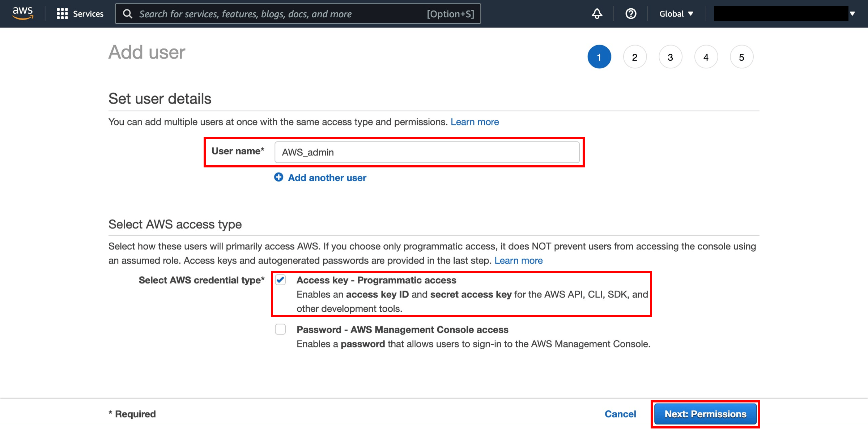Open the account menu in the header
Image resolution: width=868 pixels, height=431 pixels.
(x=781, y=13)
